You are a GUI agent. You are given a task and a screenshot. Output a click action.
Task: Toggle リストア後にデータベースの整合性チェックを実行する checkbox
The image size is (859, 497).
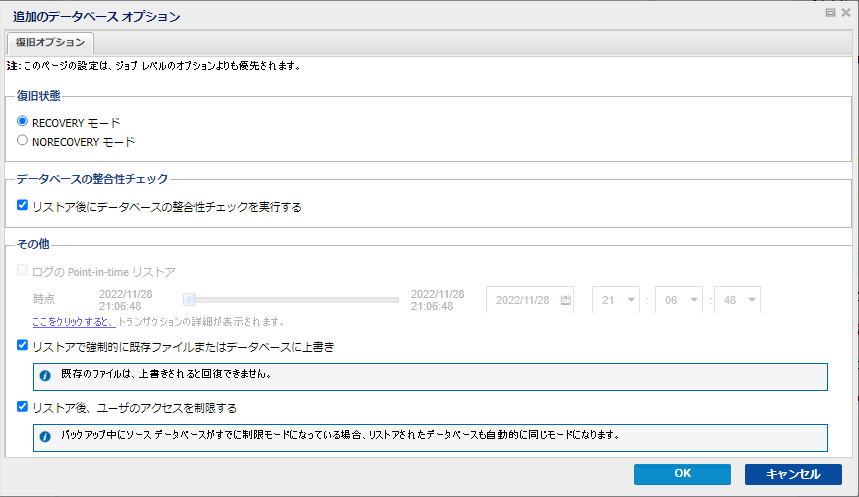coord(22,205)
